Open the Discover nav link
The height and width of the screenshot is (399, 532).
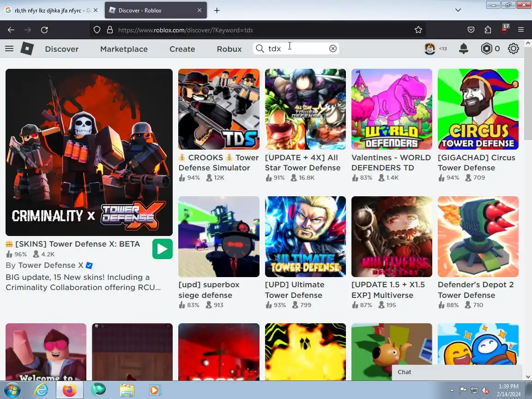coord(62,49)
